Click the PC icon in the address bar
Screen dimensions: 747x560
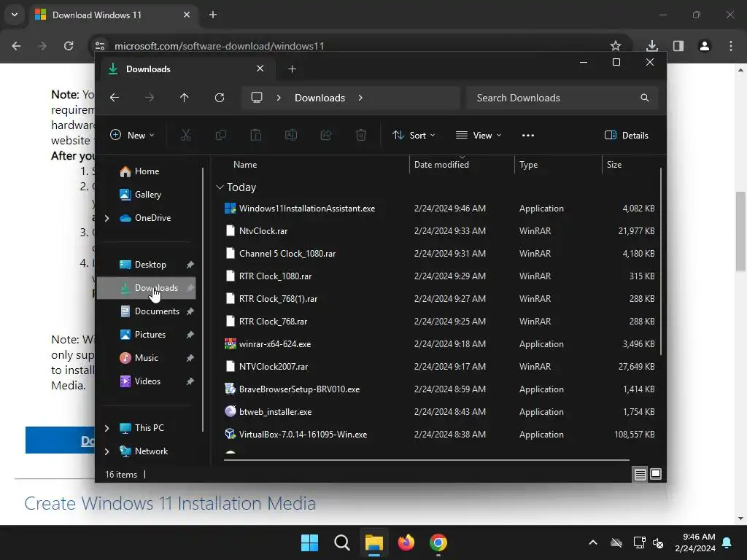257,98
